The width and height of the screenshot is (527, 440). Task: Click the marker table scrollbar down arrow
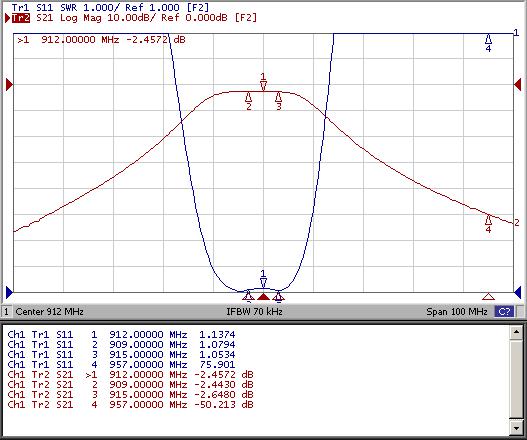pyautogui.click(x=516, y=428)
